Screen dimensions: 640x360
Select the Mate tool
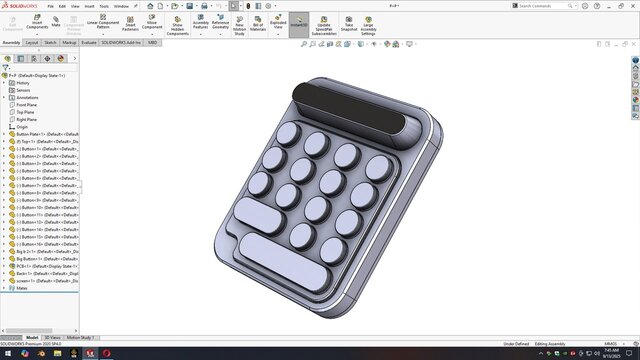[x=56, y=22]
